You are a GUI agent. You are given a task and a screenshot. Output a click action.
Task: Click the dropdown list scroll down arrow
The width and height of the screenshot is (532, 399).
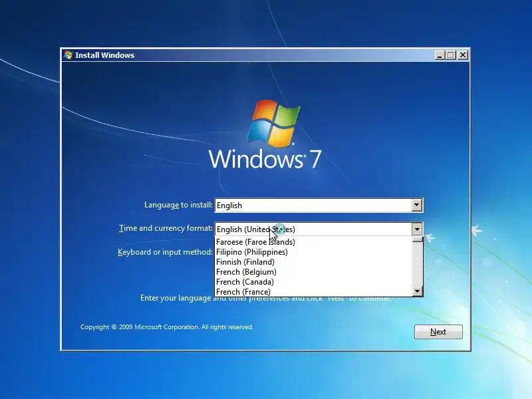pos(418,291)
